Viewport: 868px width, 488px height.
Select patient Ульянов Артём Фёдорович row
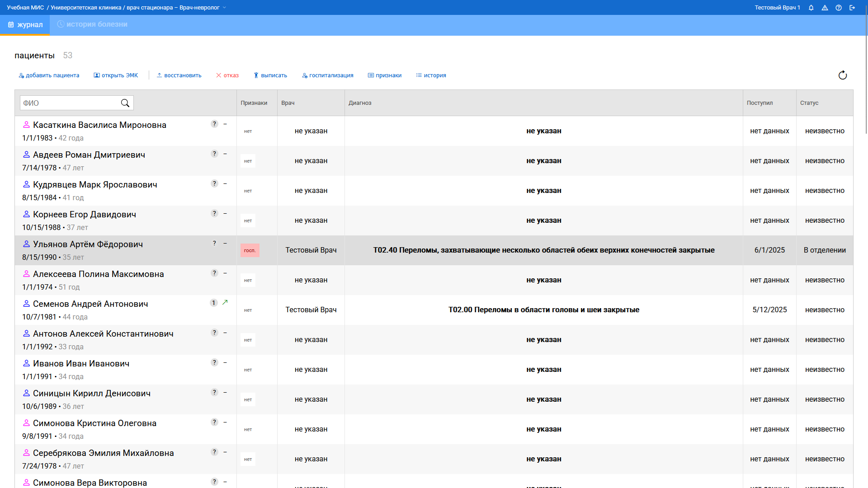tap(88, 244)
